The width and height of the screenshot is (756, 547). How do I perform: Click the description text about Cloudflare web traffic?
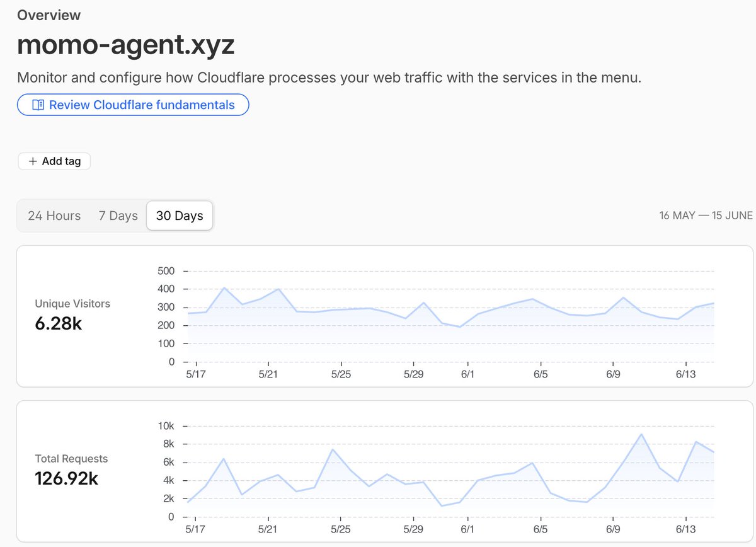pyautogui.click(x=329, y=78)
